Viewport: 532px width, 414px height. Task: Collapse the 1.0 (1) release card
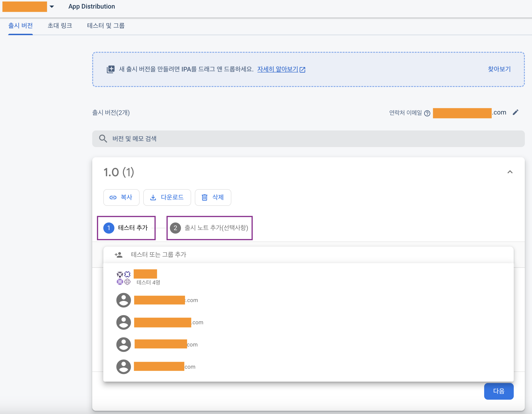tap(510, 172)
